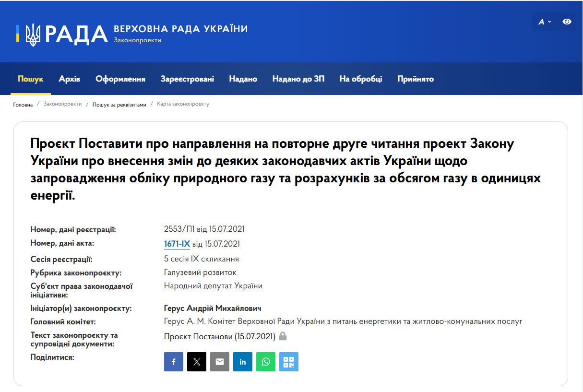Viewport: 583px width, 392px height.
Task: Share the page by email icon
Action: click(220, 362)
